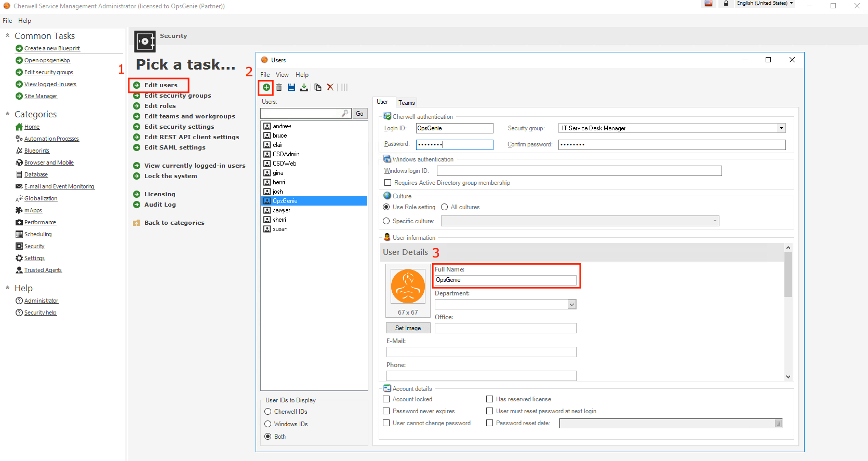868x461 pixels.
Task: Click the Full Name text field
Action: [505, 280]
